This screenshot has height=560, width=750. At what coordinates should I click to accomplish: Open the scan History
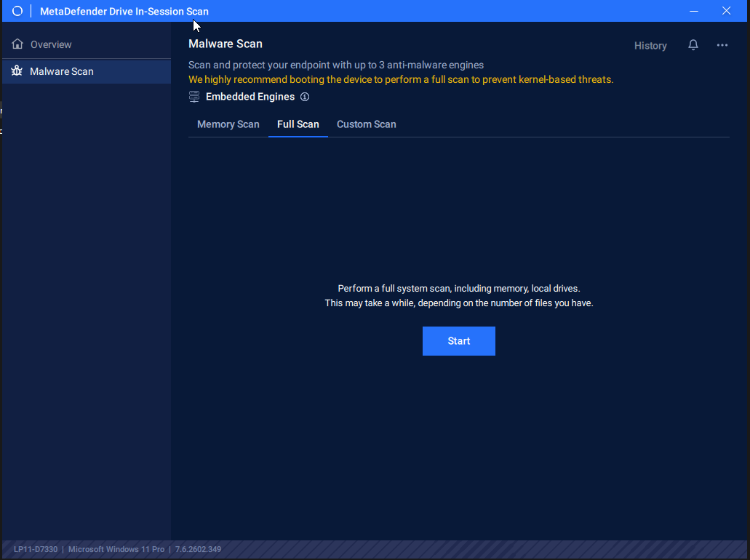(x=650, y=46)
